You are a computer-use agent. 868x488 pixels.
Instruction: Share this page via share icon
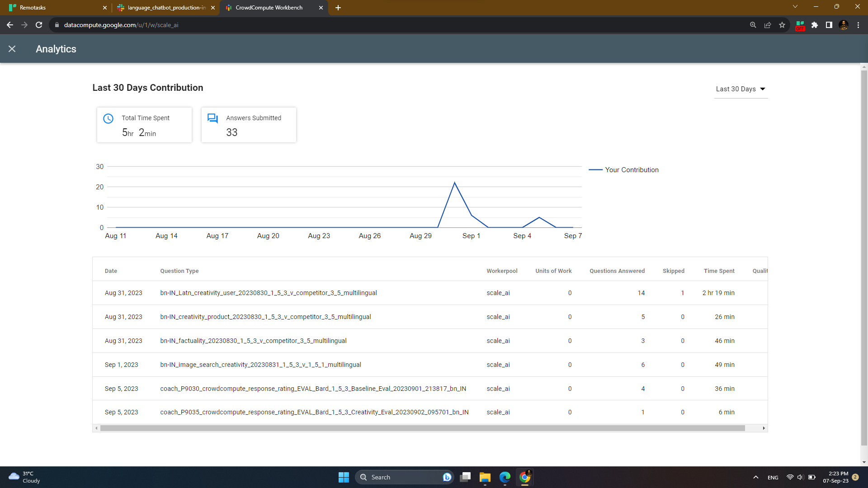768,25
